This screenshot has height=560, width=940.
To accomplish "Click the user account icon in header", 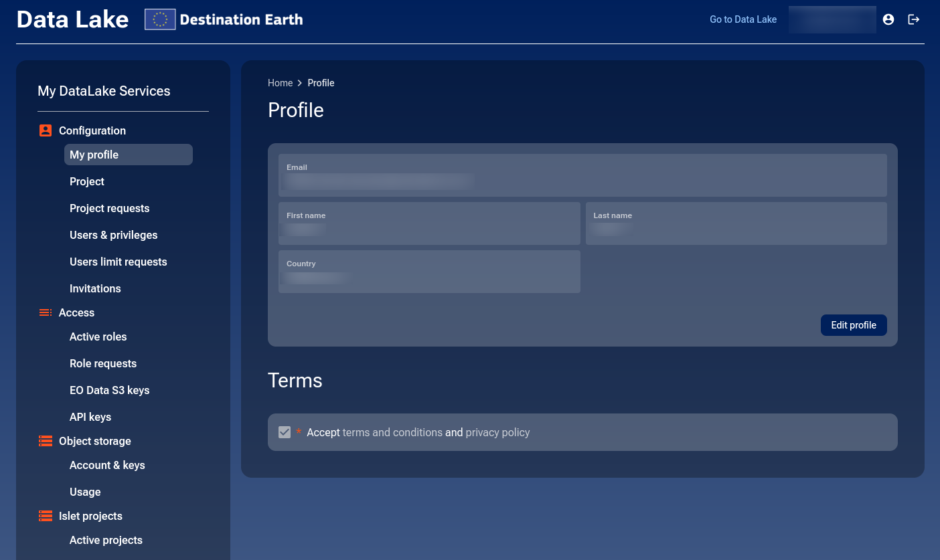I will (x=888, y=19).
